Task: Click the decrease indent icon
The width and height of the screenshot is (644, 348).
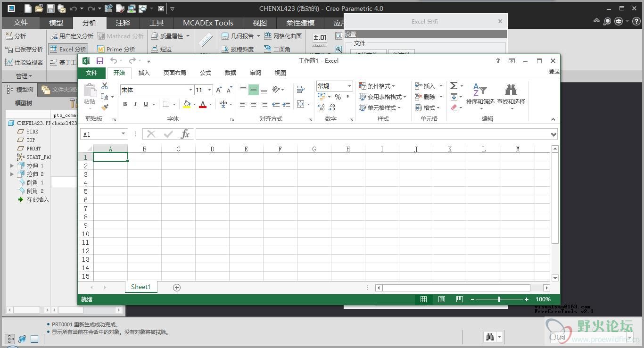Action: coord(275,104)
